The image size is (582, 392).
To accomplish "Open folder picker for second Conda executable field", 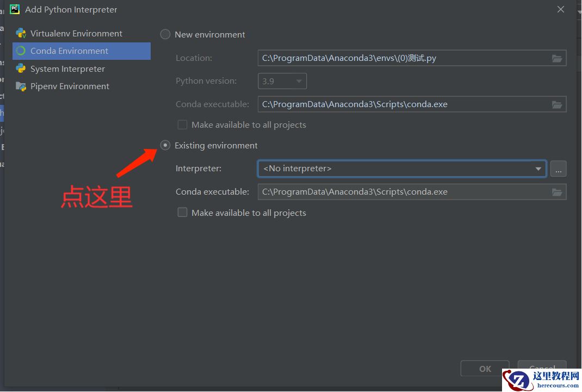I will (x=557, y=191).
